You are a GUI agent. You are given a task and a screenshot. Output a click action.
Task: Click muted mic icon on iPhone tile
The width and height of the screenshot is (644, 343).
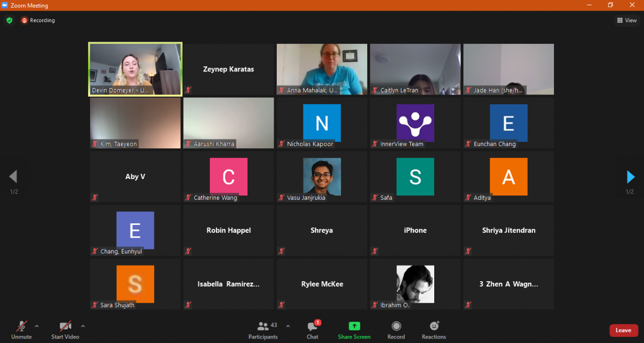point(375,251)
